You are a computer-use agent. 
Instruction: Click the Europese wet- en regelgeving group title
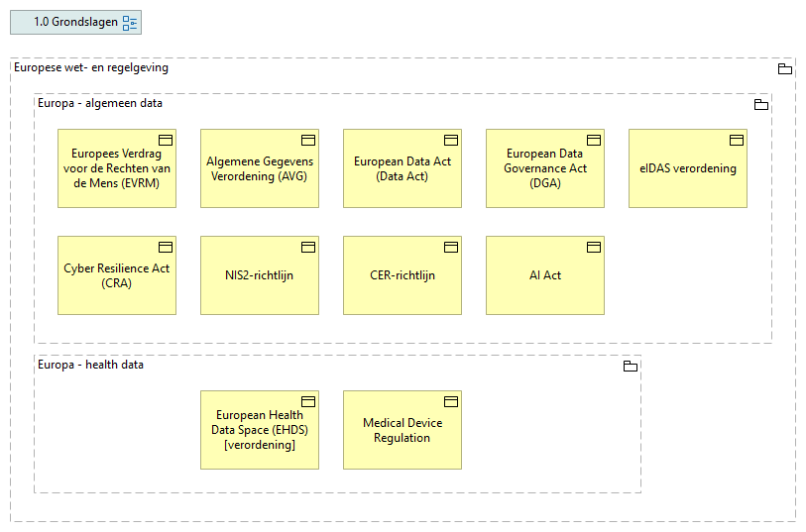tap(91, 68)
